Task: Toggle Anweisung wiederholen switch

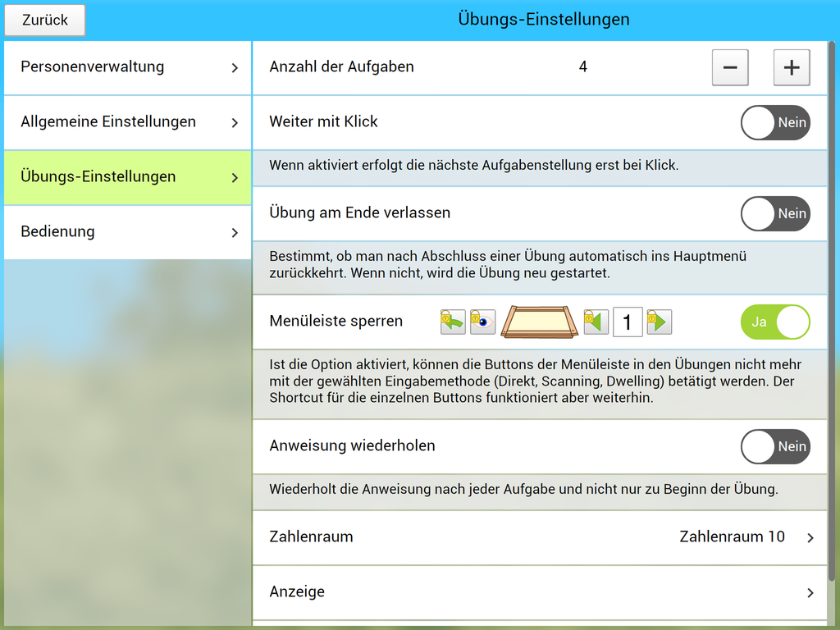Action: coord(775,446)
